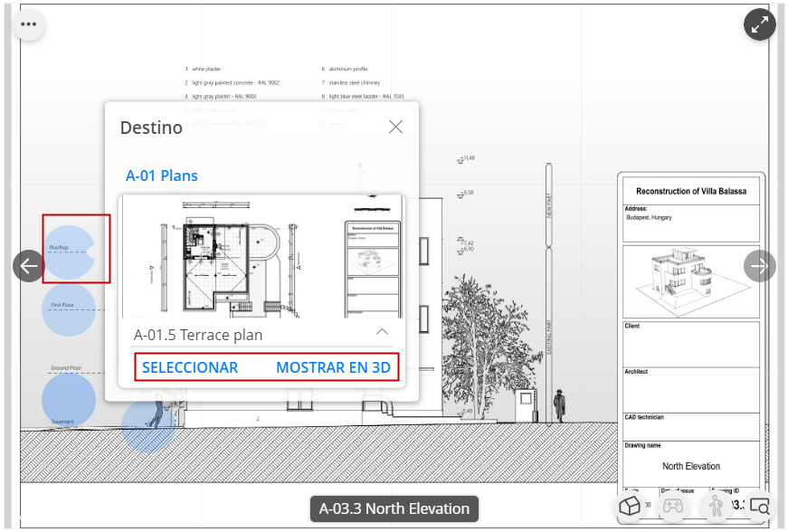Click the Client field label
The height and width of the screenshot is (532, 788).
(632, 326)
